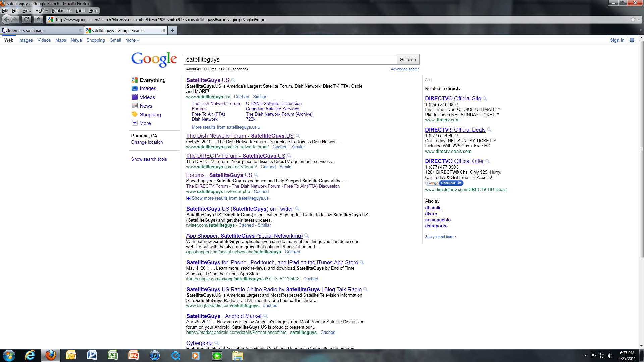Click preview magnifier beside DIRECTV Official Deals ad
The image size is (644, 362).
489,130
